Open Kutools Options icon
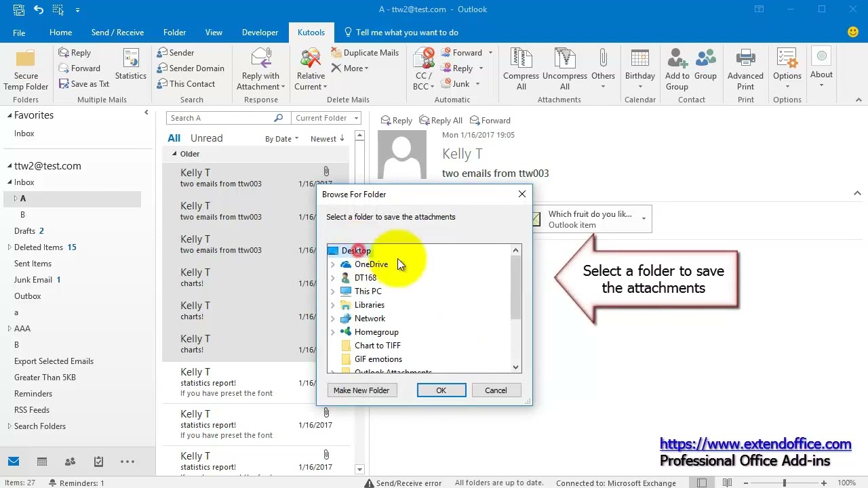 [787, 69]
